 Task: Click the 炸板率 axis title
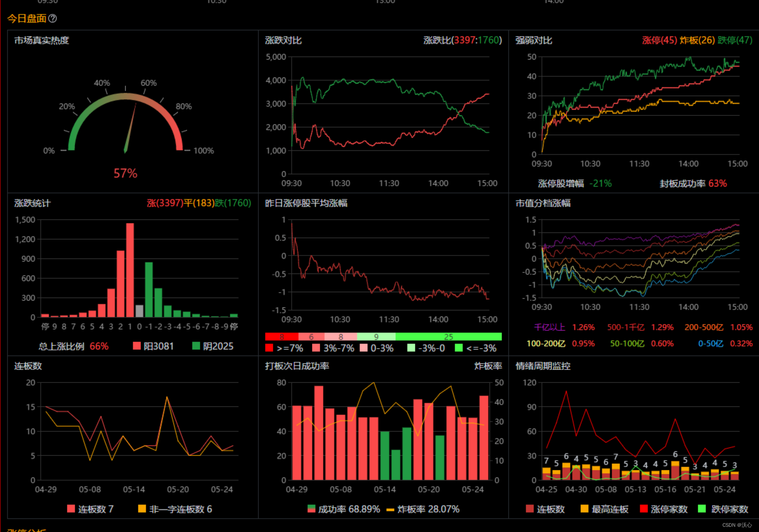pyautogui.click(x=488, y=366)
